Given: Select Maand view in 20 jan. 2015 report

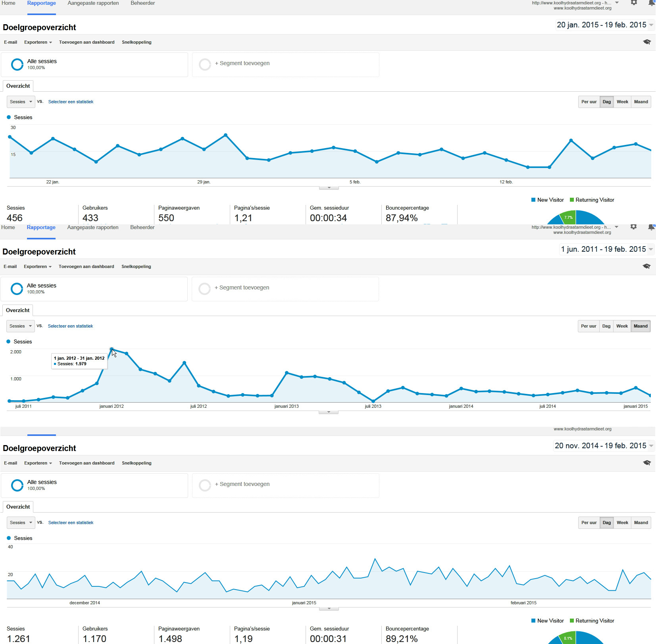Looking at the screenshot, I should (641, 102).
